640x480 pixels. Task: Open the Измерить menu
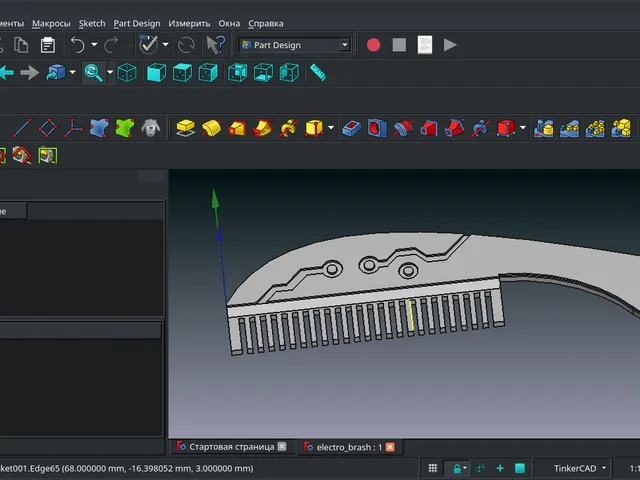coord(189,24)
